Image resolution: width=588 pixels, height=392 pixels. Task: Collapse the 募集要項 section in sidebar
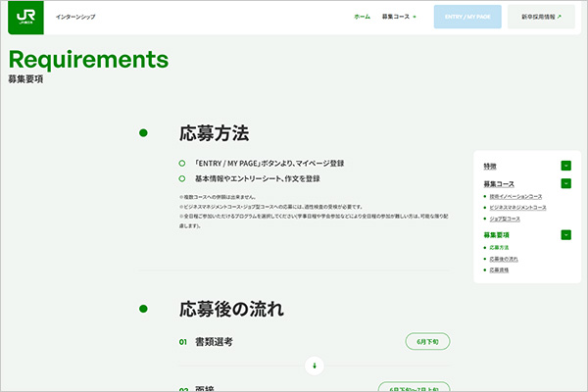(565, 235)
